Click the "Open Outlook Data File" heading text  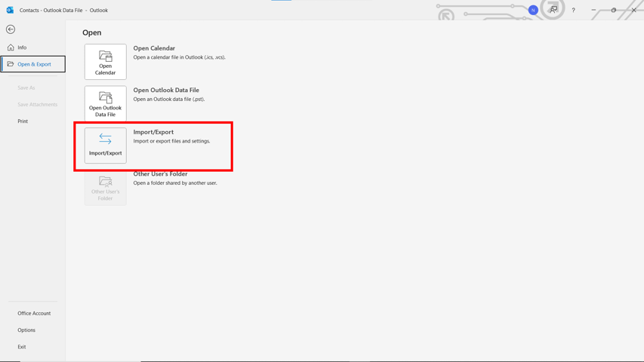pos(166,90)
